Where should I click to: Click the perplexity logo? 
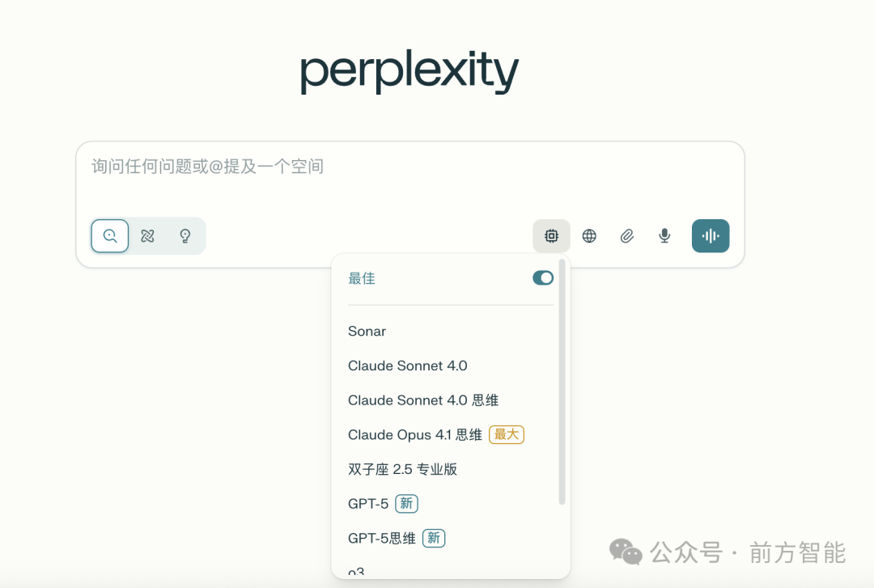[x=409, y=71]
